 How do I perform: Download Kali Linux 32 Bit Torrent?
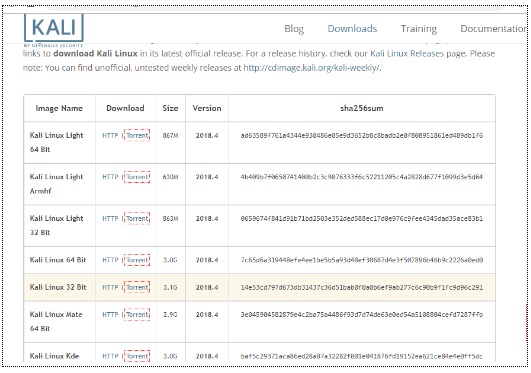(x=137, y=287)
